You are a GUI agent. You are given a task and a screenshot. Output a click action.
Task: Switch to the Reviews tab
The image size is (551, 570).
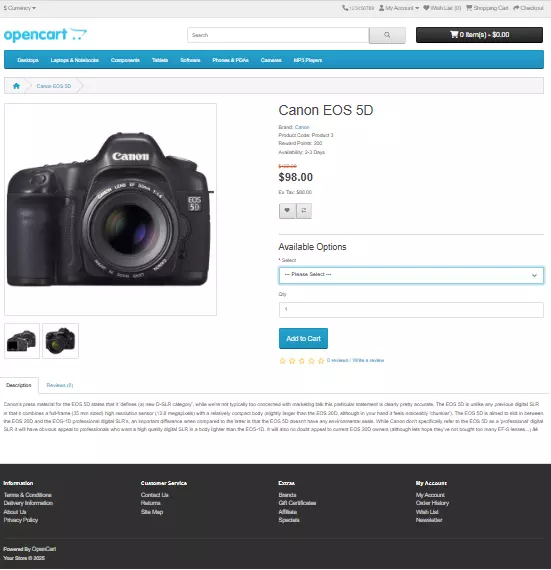60,385
